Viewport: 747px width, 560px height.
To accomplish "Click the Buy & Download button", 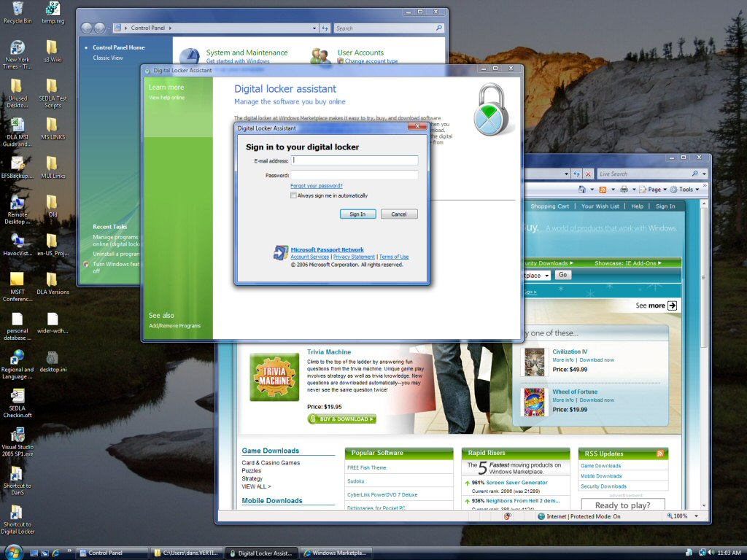I will click(x=342, y=419).
